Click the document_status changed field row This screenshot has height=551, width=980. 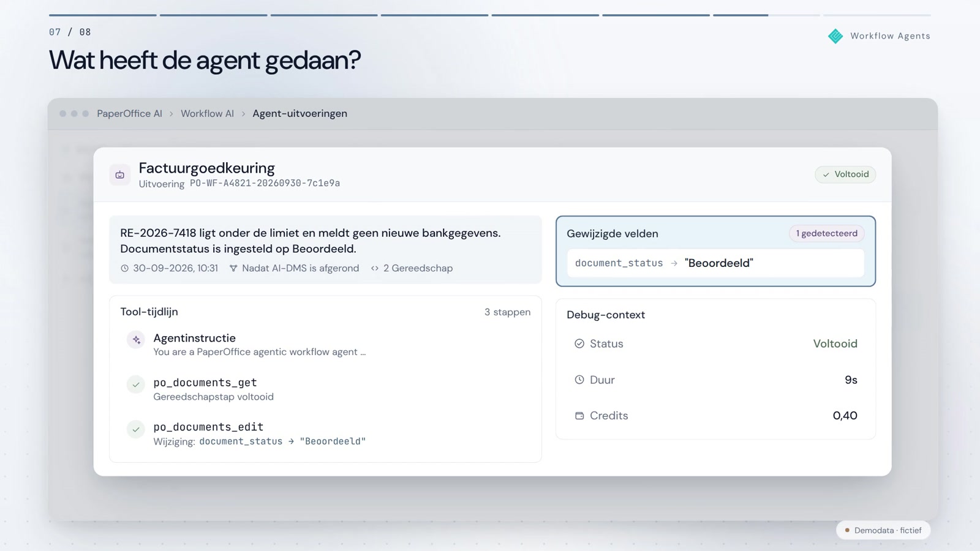coord(715,263)
